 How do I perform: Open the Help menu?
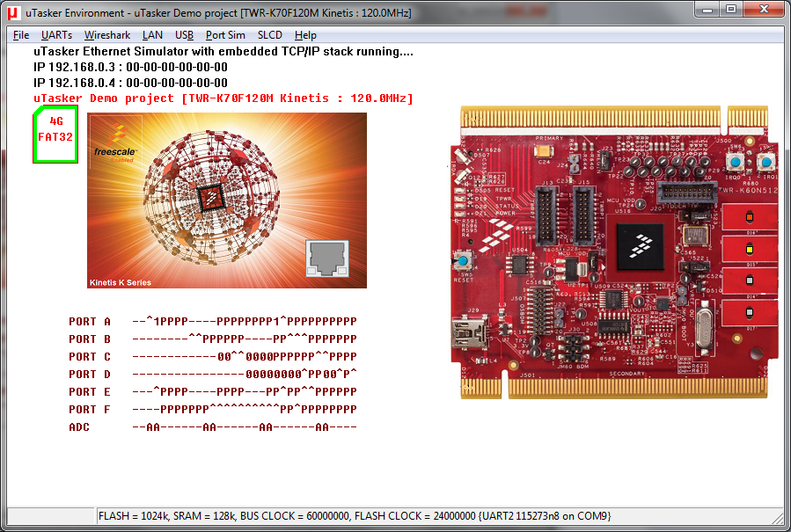point(305,35)
